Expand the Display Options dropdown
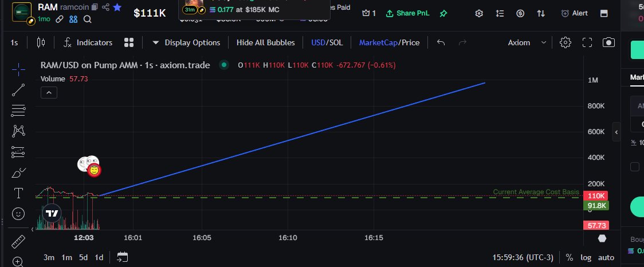The width and height of the screenshot is (644, 267). click(186, 43)
